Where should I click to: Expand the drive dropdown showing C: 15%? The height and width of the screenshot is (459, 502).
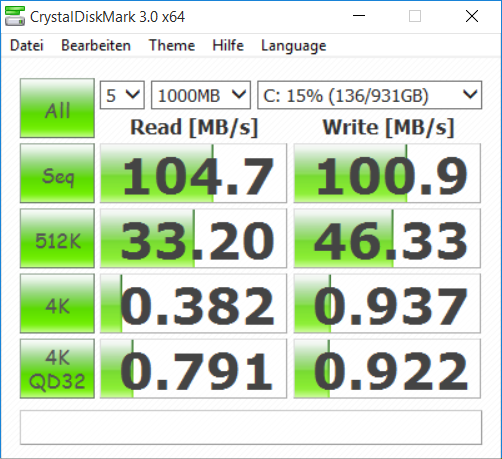tap(369, 95)
